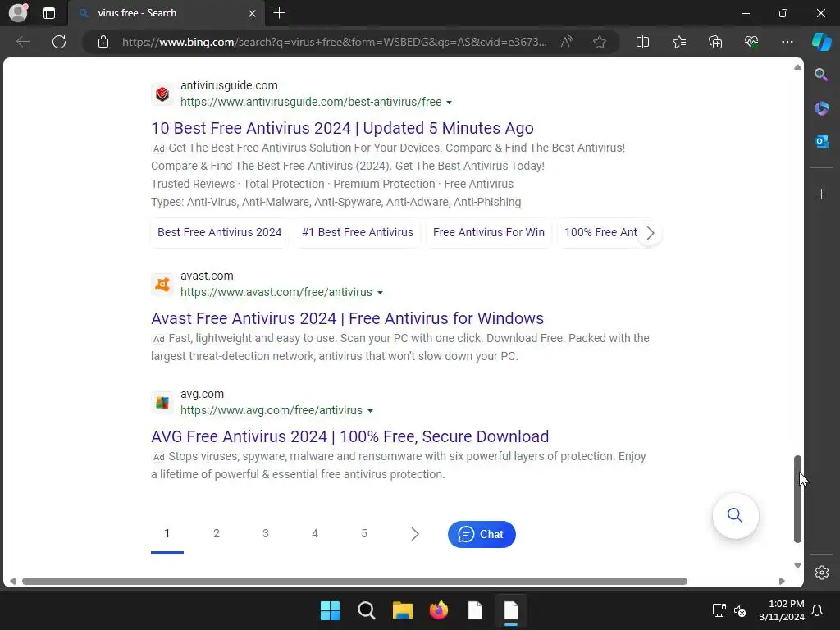Select results page 1
The width and height of the screenshot is (840, 630).
coord(167,533)
